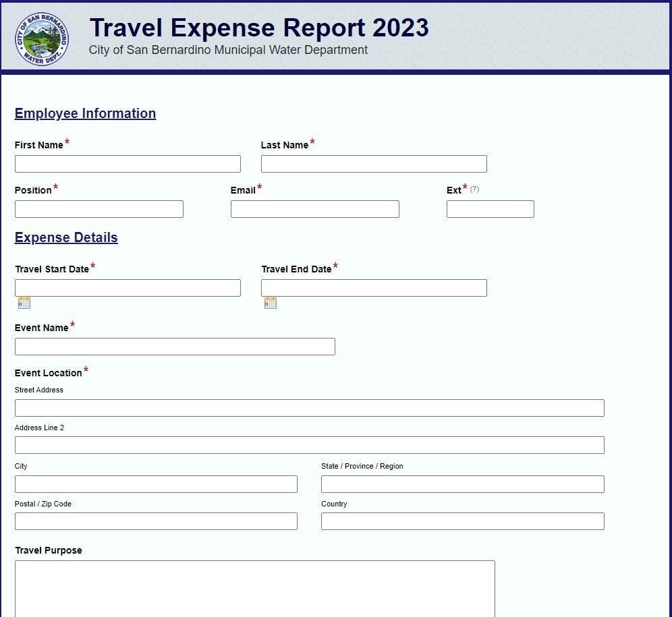Open the help tooltip beside the Ext field

[473, 189]
